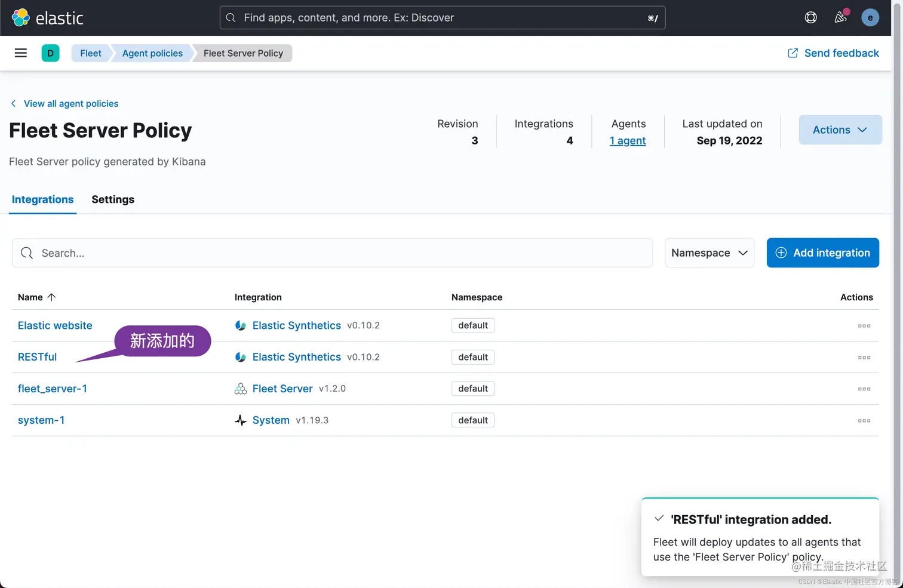
Task: Click the System integration icon
Action: 241,420
